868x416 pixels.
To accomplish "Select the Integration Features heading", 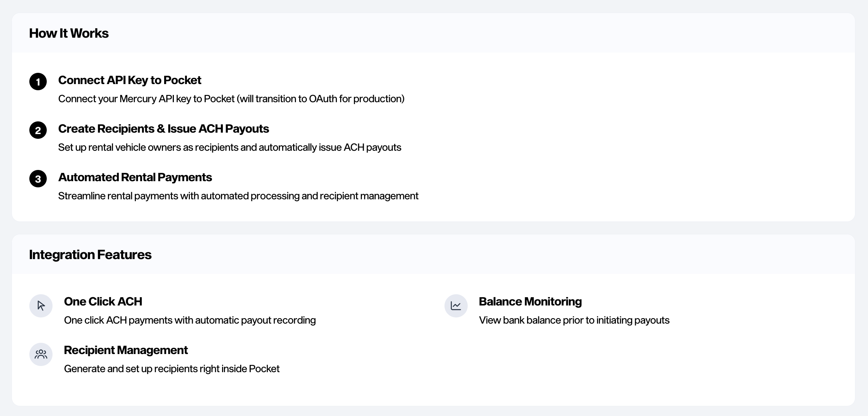I will 90,255.
